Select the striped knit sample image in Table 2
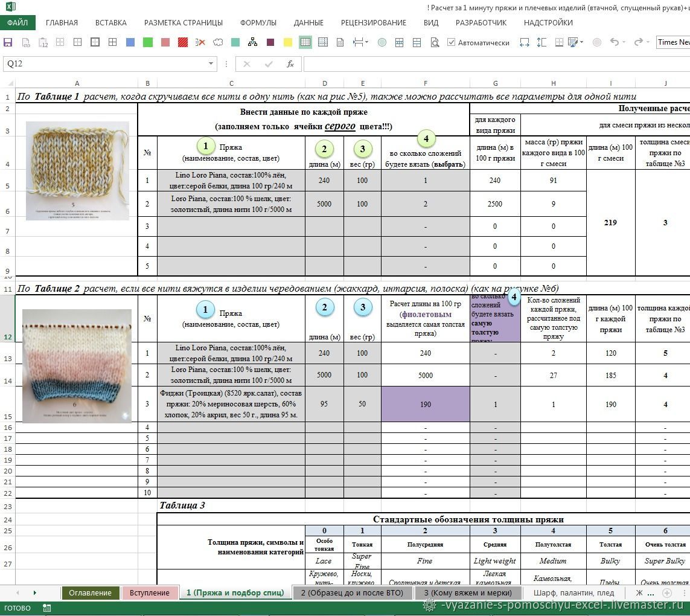 pos(77,365)
